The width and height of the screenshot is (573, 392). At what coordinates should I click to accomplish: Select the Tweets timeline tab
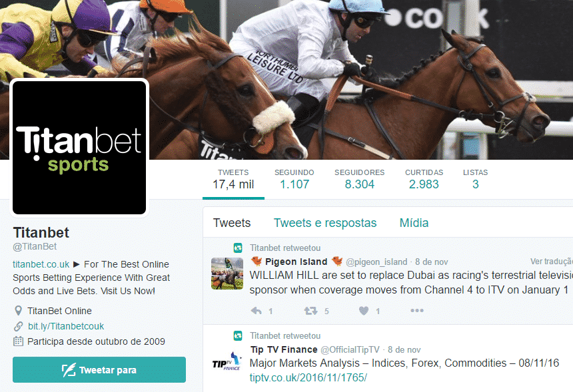click(x=232, y=223)
